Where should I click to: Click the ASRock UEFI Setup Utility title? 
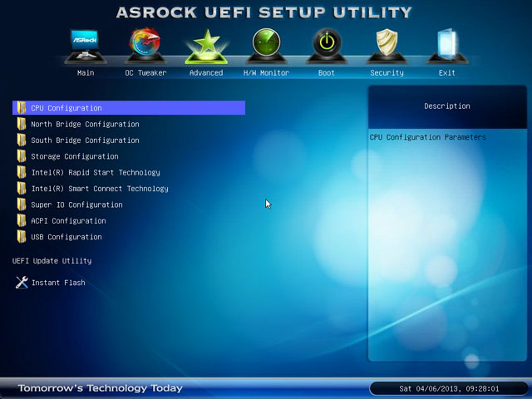click(x=264, y=12)
